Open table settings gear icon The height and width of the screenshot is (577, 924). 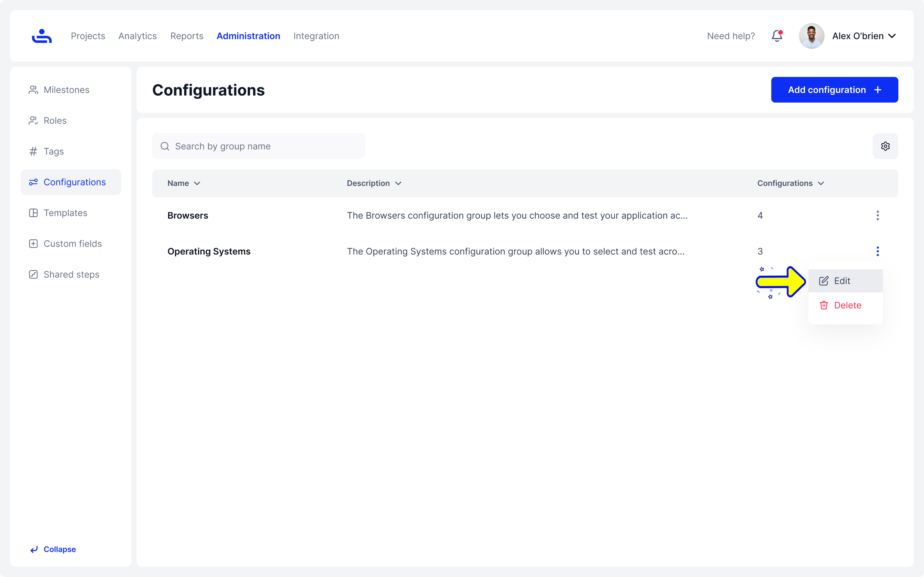[x=885, y=146]
